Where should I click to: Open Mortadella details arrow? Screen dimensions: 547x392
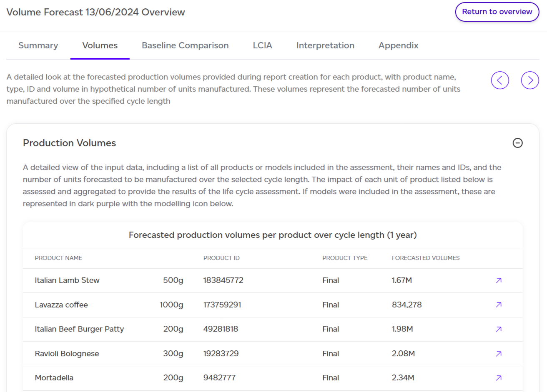coord(499,378)
